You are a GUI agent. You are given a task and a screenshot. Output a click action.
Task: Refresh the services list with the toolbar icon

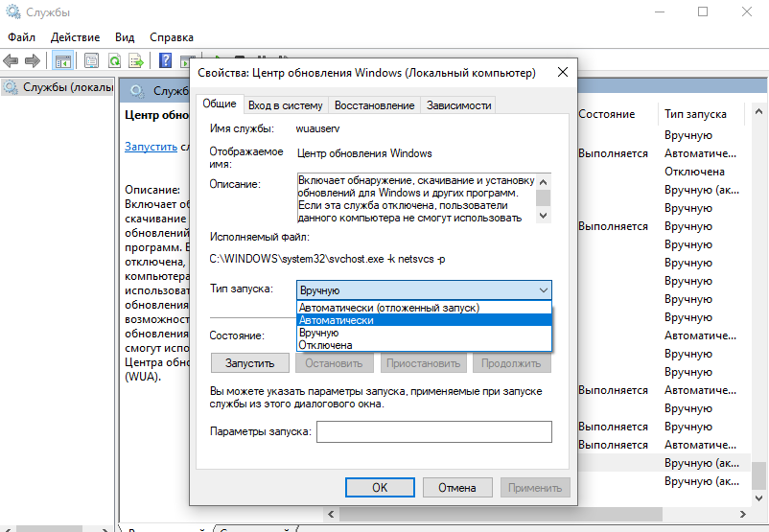point(114,60)
